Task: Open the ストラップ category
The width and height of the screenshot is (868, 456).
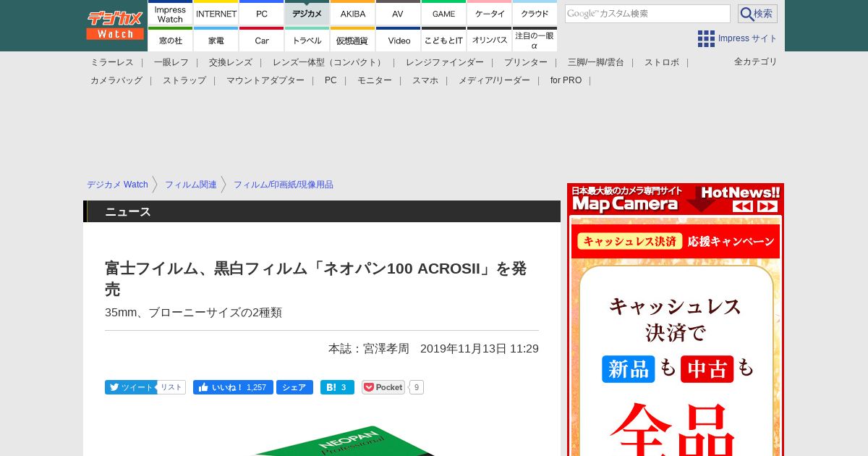Action: tap(184, 80)
